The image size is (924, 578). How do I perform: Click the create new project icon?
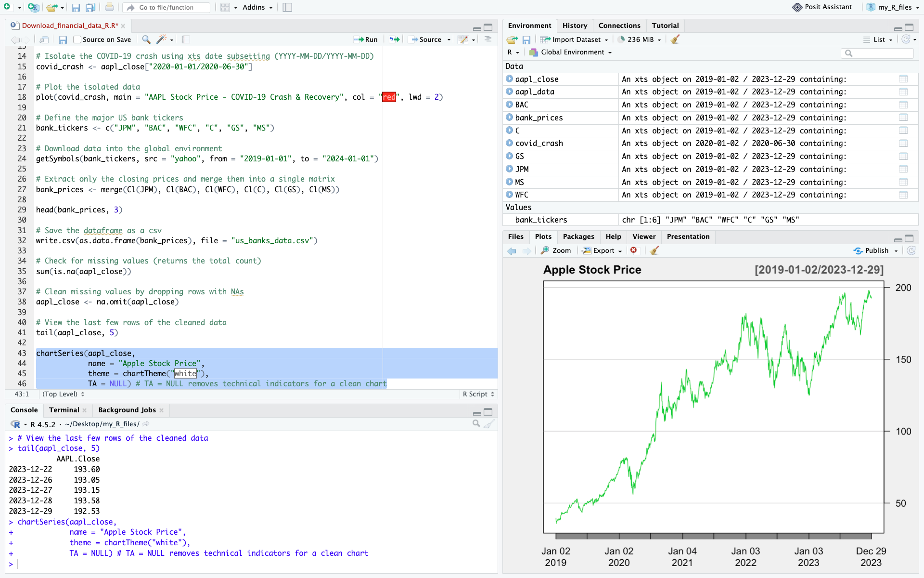pyautogui.click(x=33, y=7)
